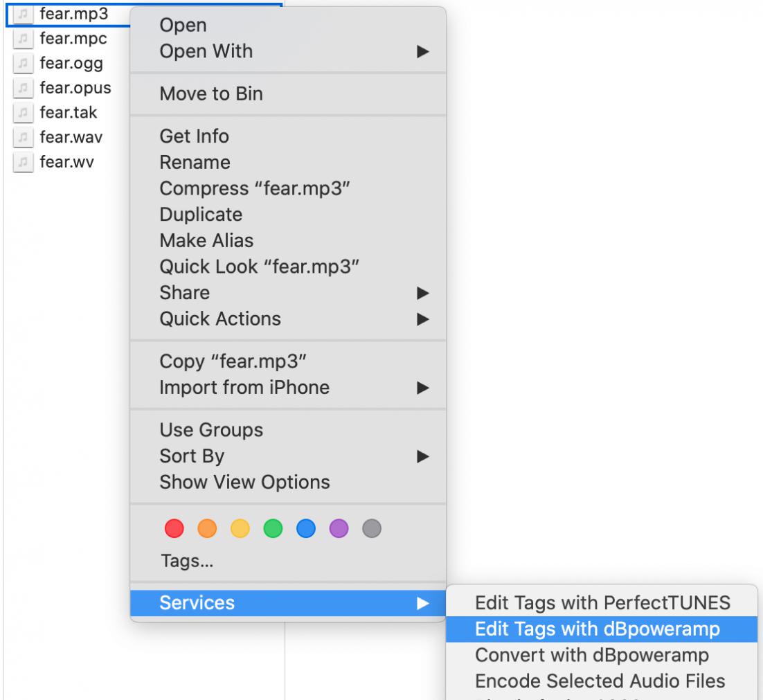Image resolution: width=763 pixels, height=700 pixels.
Task: Apply the purple color tag
Action: (339, 529)
